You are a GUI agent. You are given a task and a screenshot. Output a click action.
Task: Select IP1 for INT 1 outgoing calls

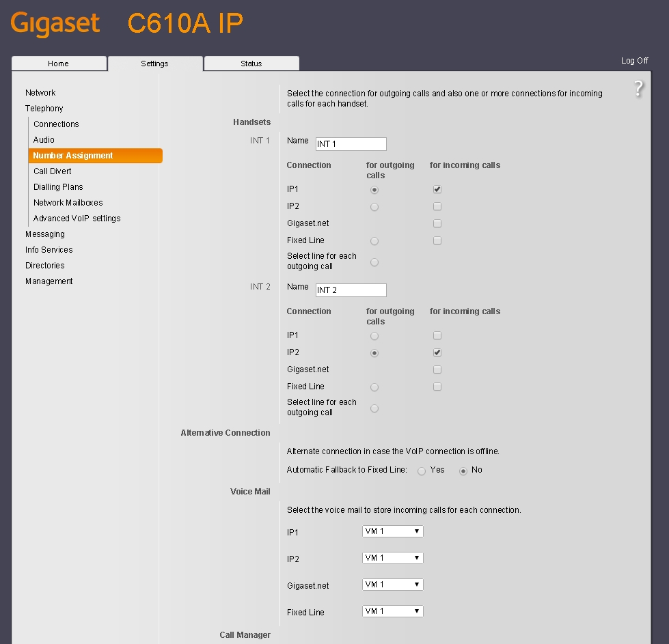tap(374, 190)
